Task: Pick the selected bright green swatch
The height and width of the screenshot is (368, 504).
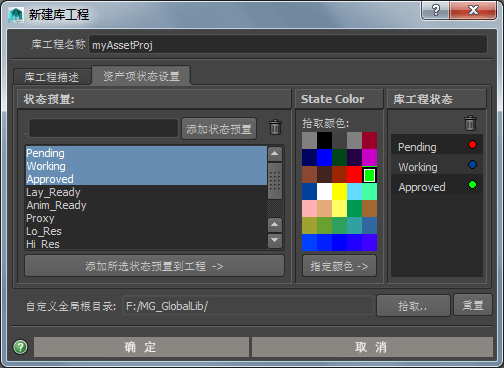Action: [369, 175]
